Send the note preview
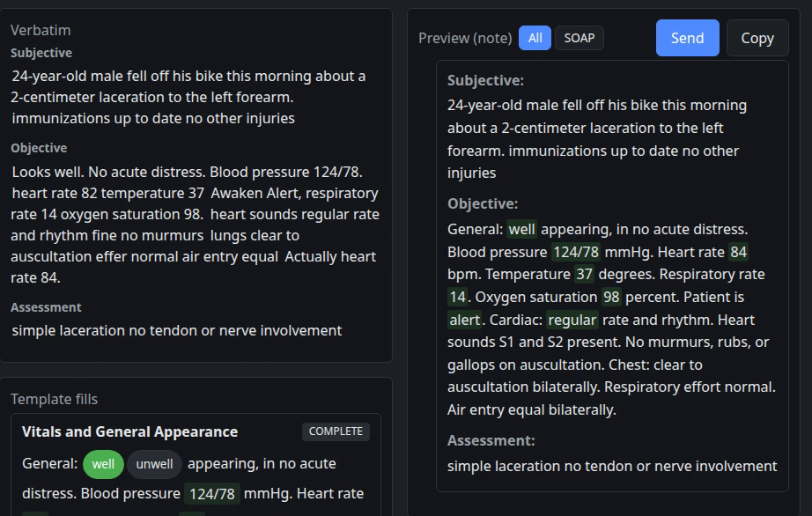812x516 pixels. click(687, 38)
